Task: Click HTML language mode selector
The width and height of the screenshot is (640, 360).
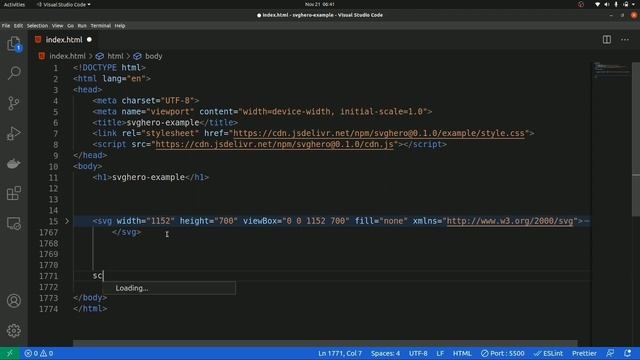Action: 462,353
